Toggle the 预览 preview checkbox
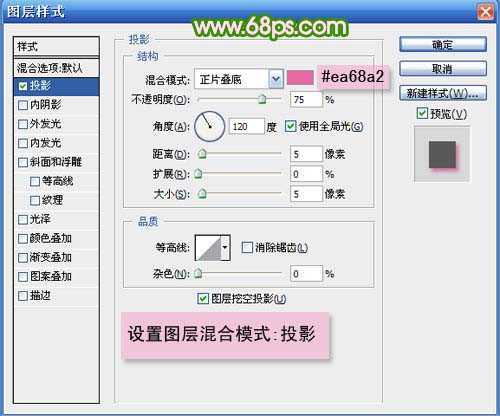 click(x=422, y=113)
